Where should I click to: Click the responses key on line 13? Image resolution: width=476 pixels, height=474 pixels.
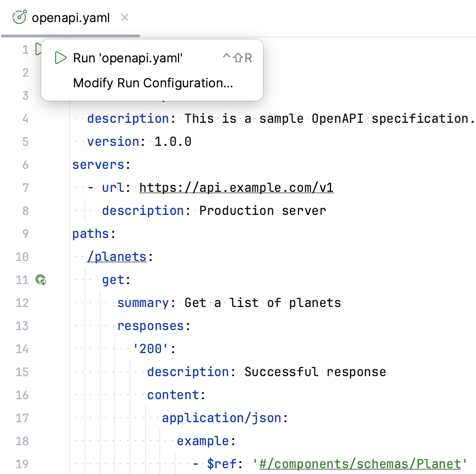(x=150, y=326)
